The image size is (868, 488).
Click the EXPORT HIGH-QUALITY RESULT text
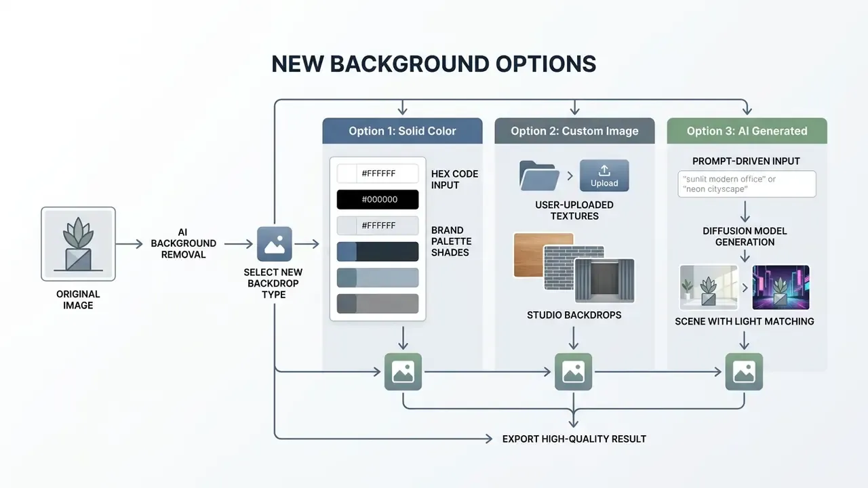tap(574, 439)
